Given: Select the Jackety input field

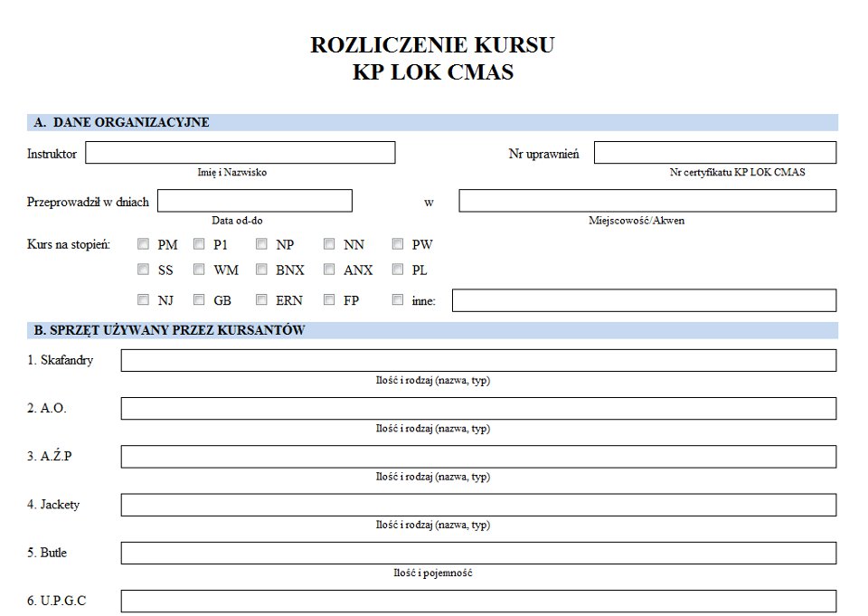Looking at the screenshot, I should coord(478,505).
